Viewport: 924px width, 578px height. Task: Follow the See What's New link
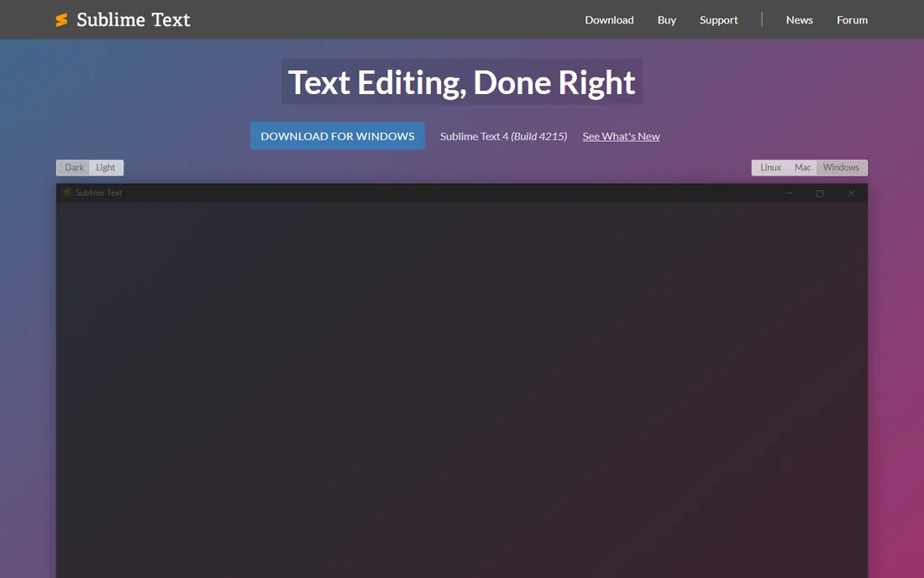coord(621,136)
